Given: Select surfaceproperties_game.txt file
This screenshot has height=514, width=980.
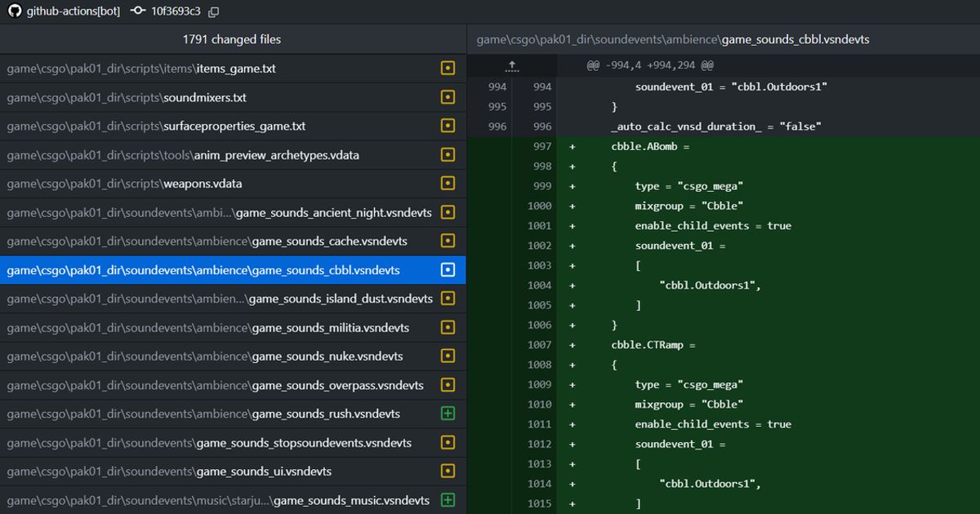Looking at the screenshot, I should tap(233, 126).
